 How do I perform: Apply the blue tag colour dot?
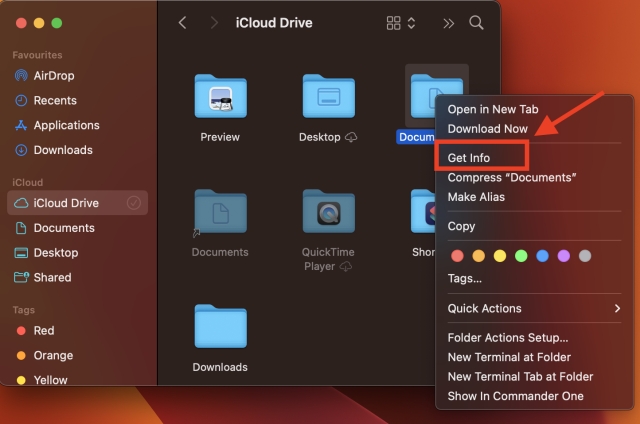pos(542,256)
